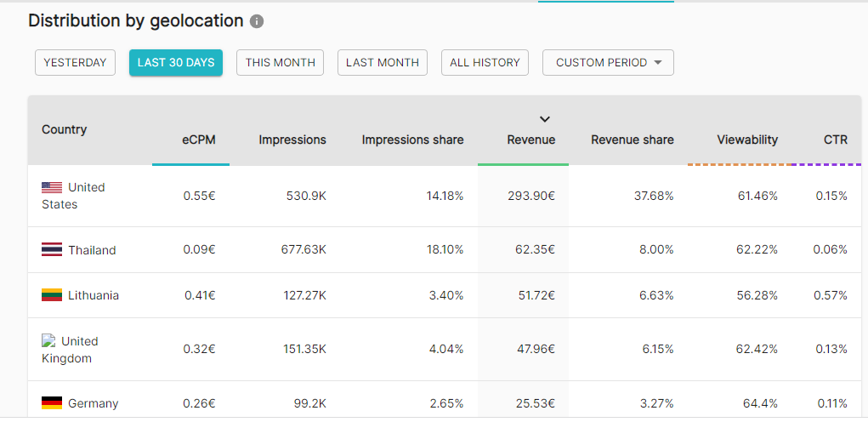Click the broken United Kingdom flag image
The height and width of the screenshot is (422, 868).
(x=48, y=340)
